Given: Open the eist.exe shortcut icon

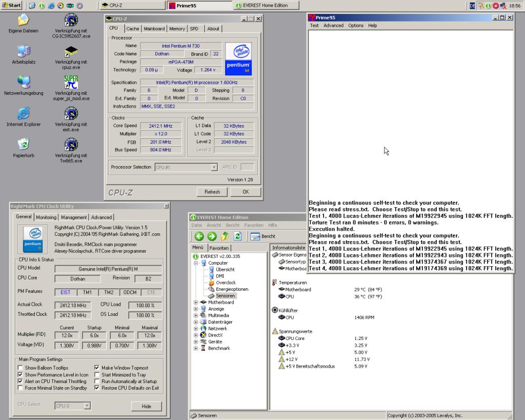Looking at the screenshot, I should 71,114.
